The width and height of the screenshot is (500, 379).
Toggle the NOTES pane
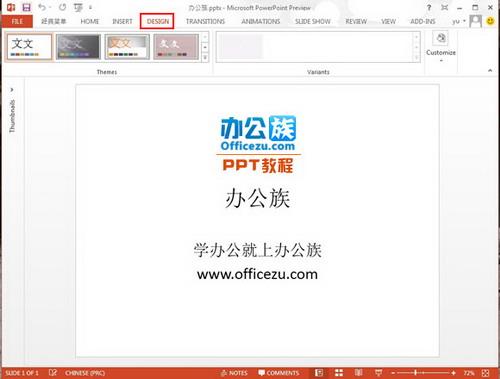(x=234, y=373)
